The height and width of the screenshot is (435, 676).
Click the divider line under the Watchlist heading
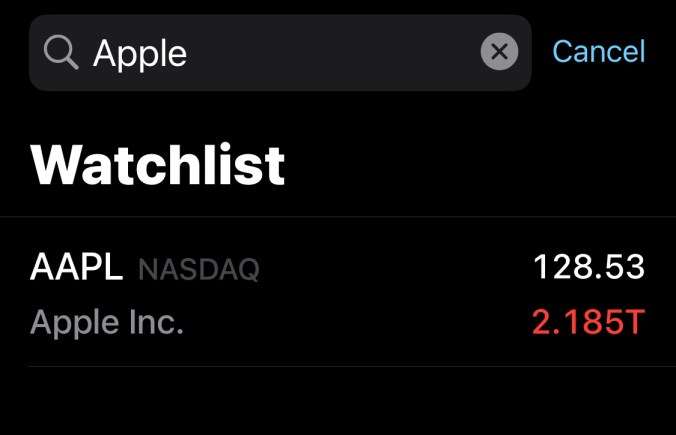(338, 217)
